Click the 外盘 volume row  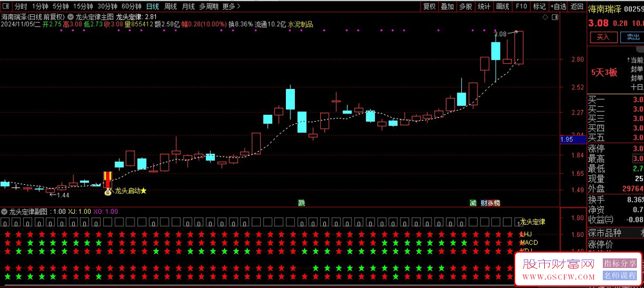pos(616,189)
